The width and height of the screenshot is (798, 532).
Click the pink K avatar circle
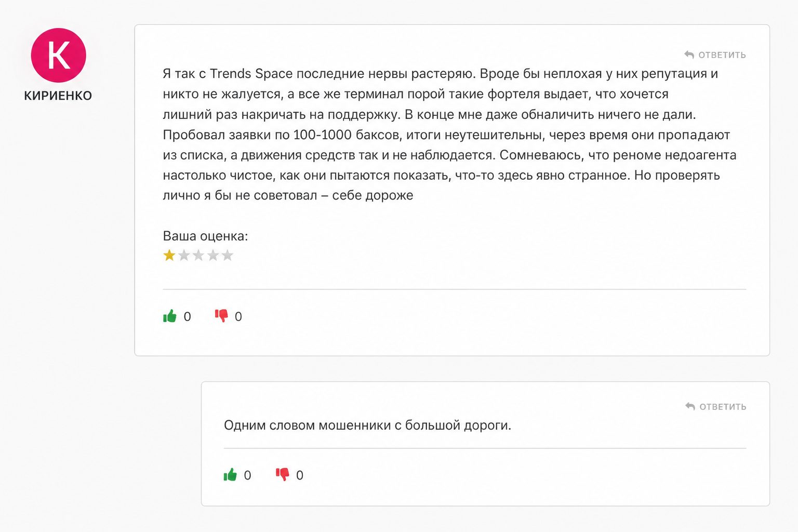point(58,55)
